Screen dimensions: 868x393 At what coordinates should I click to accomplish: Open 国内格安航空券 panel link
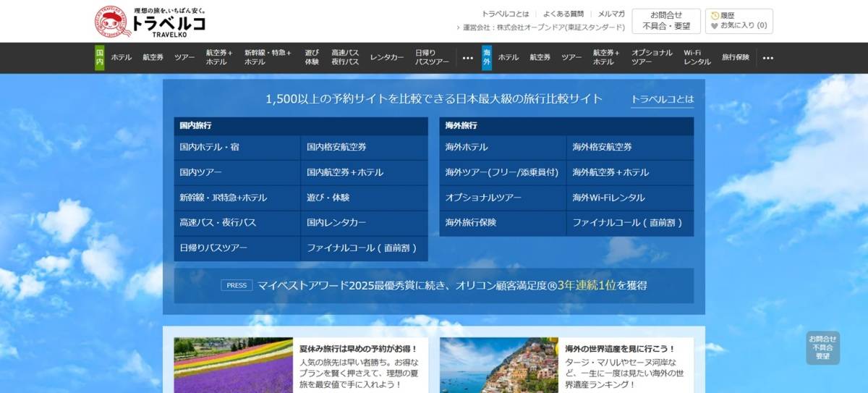[x=365, y=147]
